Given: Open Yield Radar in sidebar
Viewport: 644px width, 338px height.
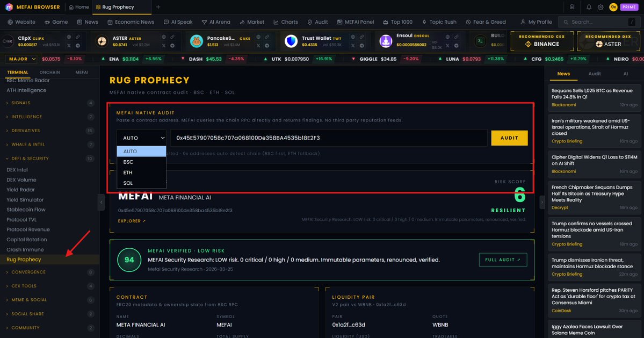Looking at the screenshot, I should pos(20,190).
